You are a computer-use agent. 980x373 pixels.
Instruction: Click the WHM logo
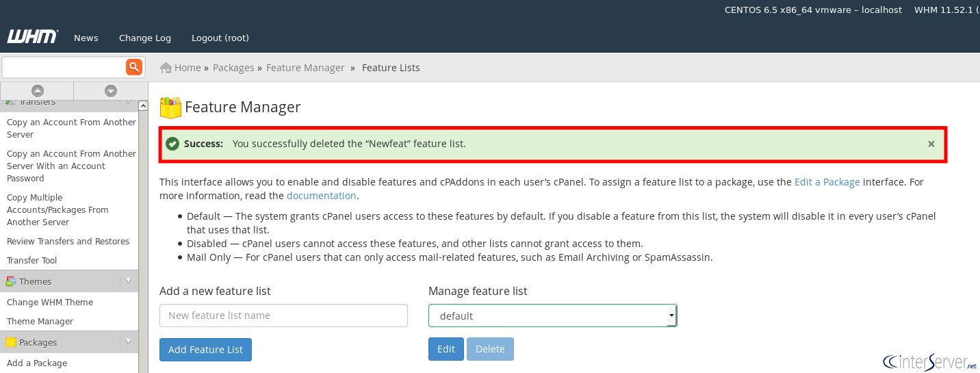pyautogui.click(x=32, y=37)
